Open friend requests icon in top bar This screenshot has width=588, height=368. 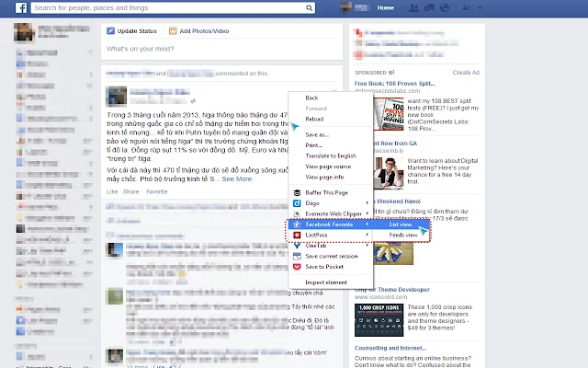pos(413,8)
